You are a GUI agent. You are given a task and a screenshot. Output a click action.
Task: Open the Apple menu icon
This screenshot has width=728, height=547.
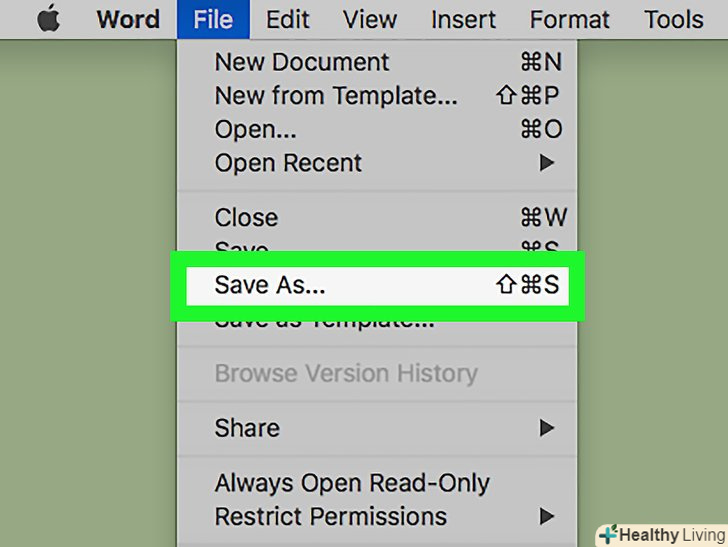(47, 19)
